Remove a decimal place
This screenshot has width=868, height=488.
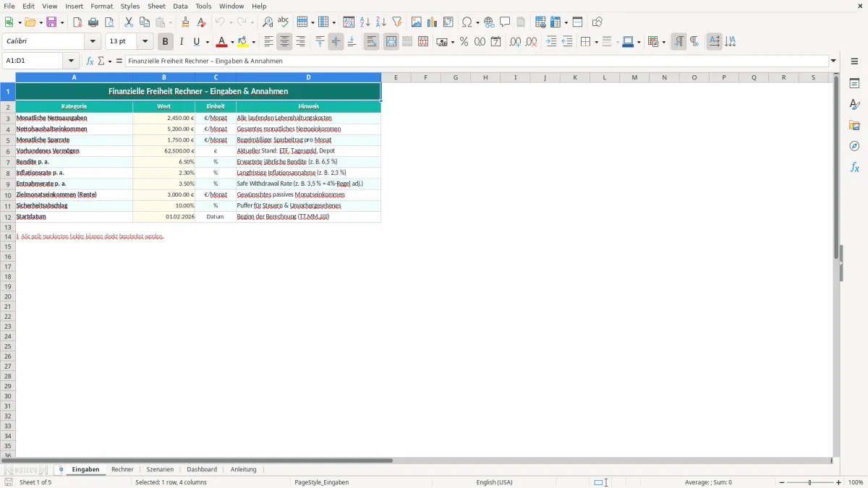[x=531, y=42]
